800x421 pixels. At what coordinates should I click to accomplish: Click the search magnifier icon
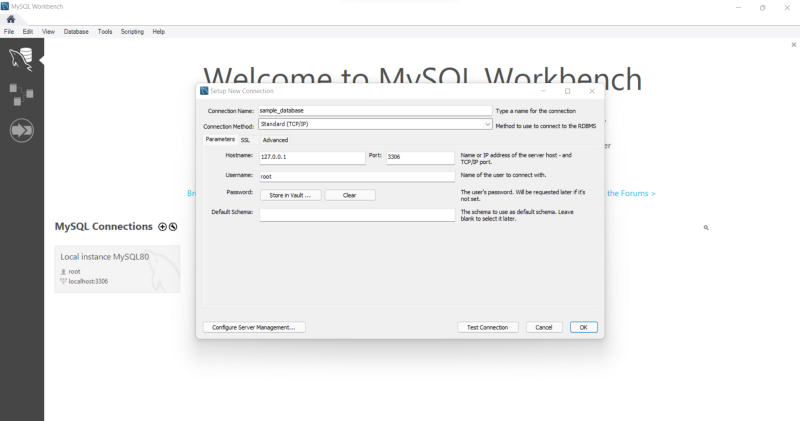[706, 228]
